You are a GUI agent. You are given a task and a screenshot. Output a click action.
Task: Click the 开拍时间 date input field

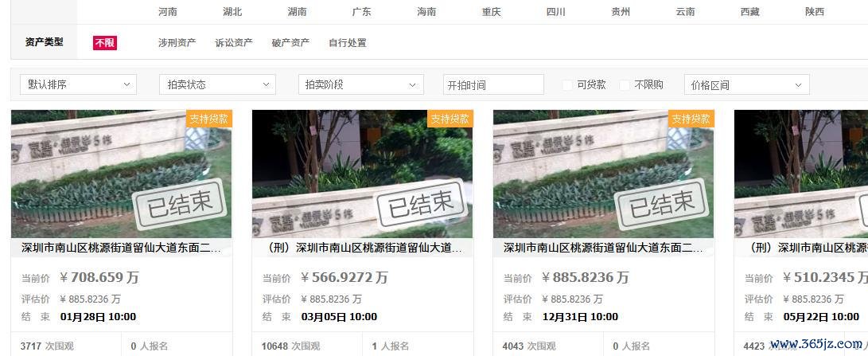pyautogui.click(x=493, y=84)
